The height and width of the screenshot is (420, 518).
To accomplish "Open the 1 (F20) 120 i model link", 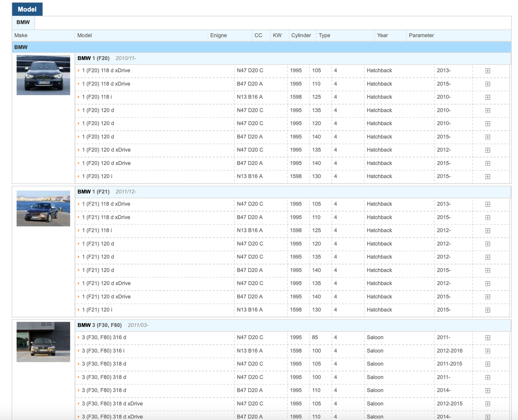I will [x=97, y=176].
